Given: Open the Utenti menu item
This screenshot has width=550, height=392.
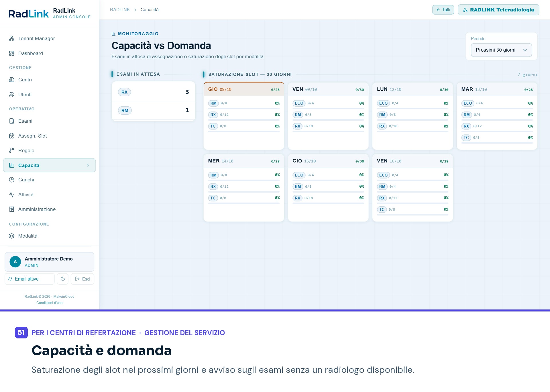Looking at the screenshot, I should [x=49, y=95].
